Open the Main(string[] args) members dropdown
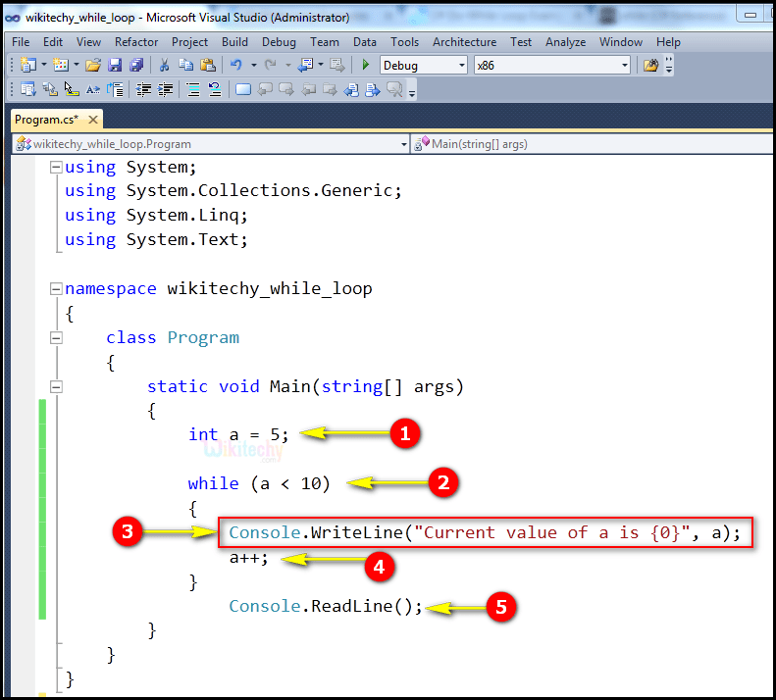 [593, 144]
